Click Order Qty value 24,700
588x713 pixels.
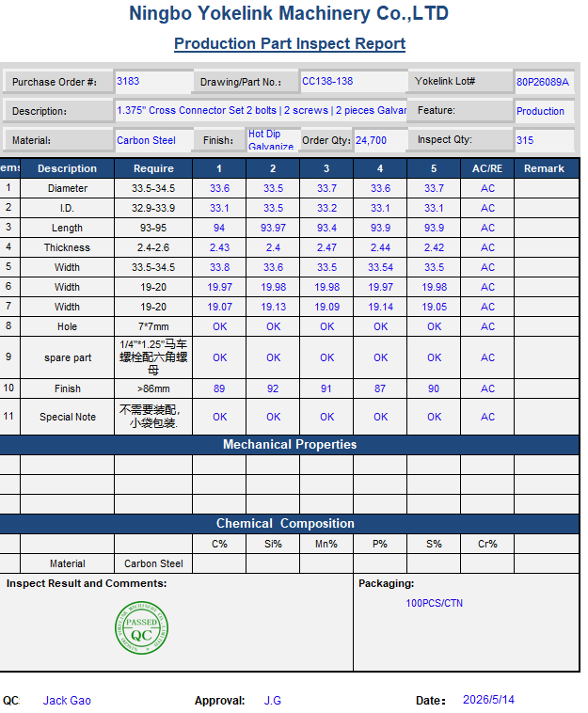(x=371, y=140)
